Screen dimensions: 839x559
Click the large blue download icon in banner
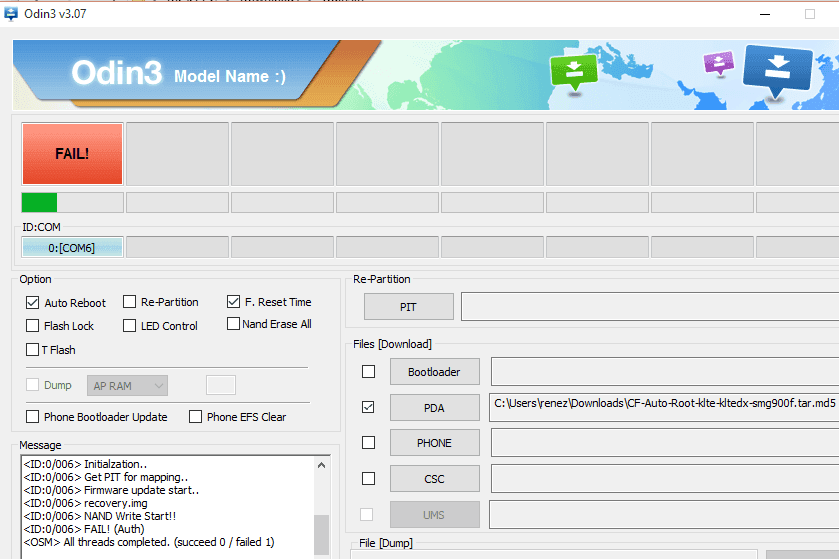point(777,72)
